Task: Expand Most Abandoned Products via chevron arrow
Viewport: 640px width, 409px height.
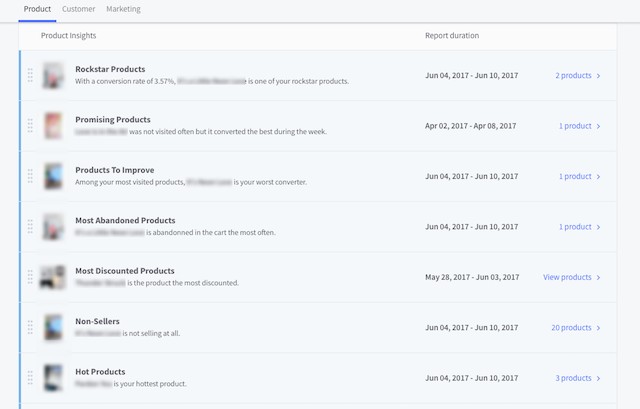Action: tap(599, 227)
